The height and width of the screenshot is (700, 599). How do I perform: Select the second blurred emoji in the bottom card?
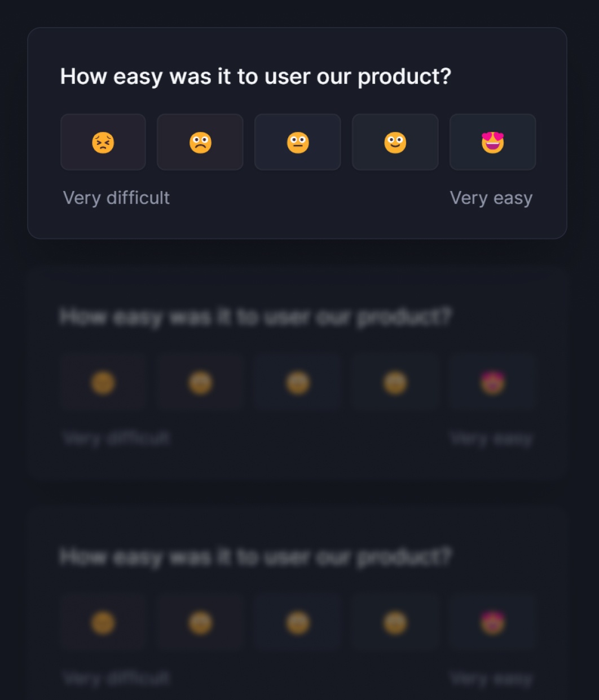tap(200, 623)
